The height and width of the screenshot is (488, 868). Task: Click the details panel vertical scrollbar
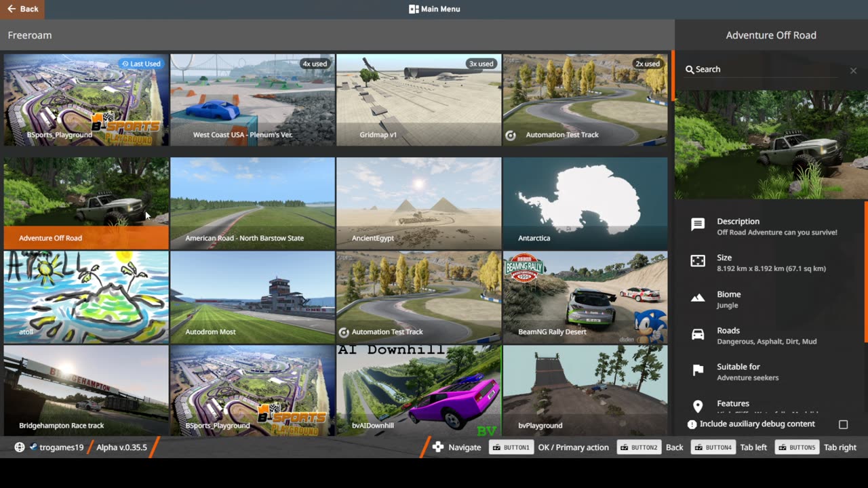coord(866,271)
